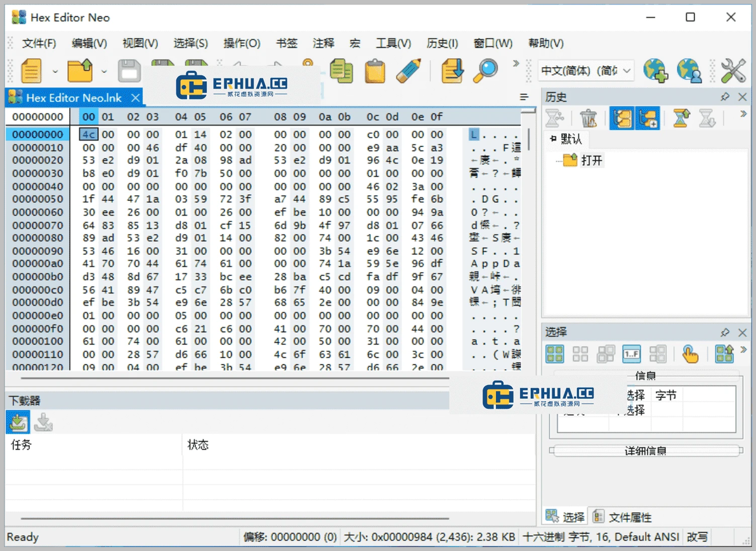
Task: Click the 1..F select range icon
Action: click(x=632, y=354)
